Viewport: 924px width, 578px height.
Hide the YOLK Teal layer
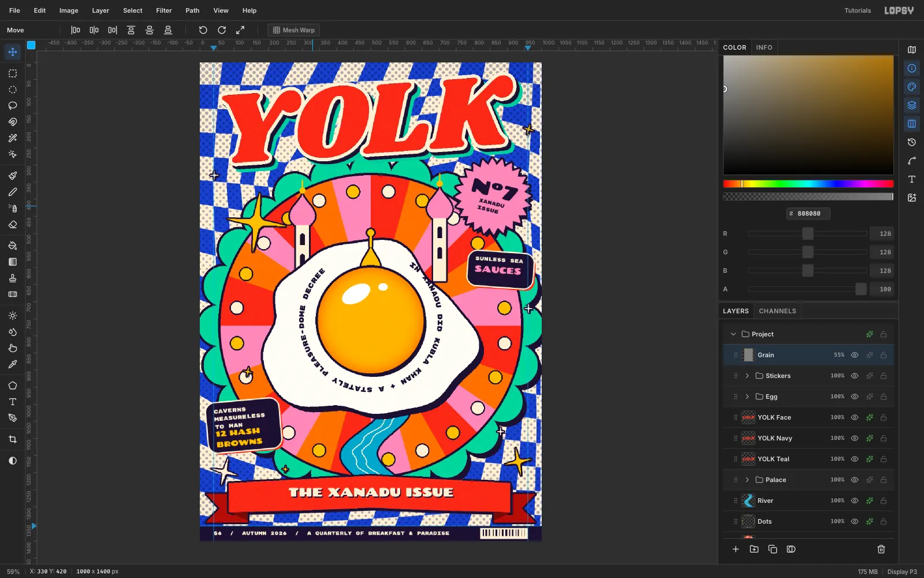click(855, 459)
